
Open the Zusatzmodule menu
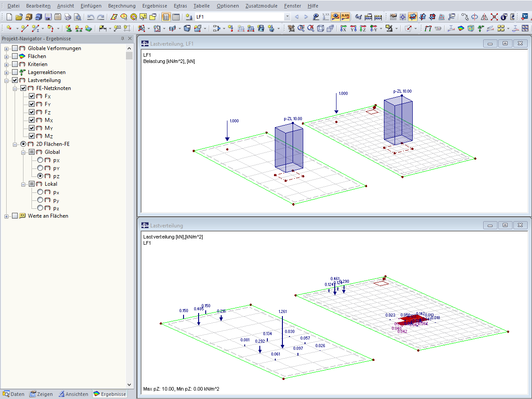[262, 6]
